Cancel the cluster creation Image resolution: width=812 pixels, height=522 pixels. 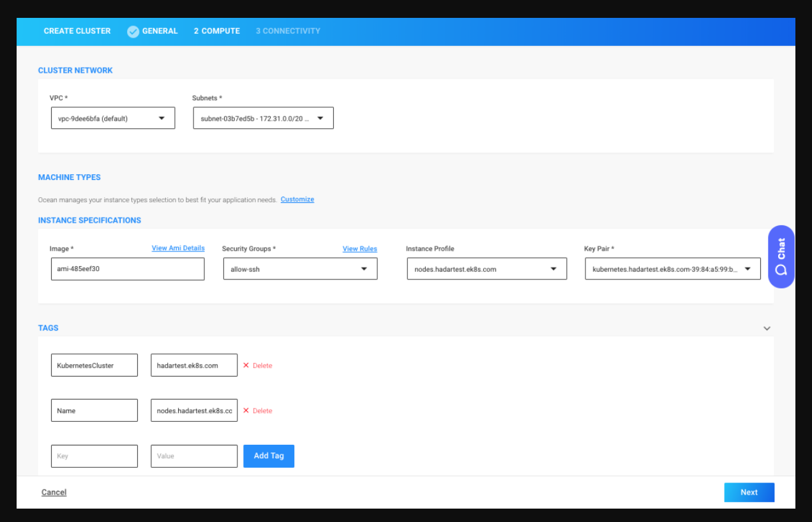(54, 493)
